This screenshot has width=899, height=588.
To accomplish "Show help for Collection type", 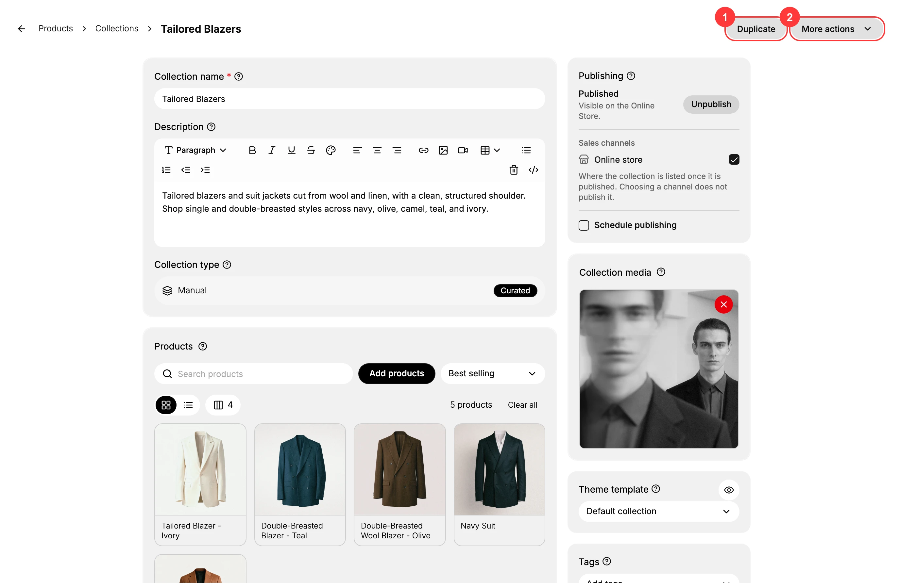I will click(227, 265).
